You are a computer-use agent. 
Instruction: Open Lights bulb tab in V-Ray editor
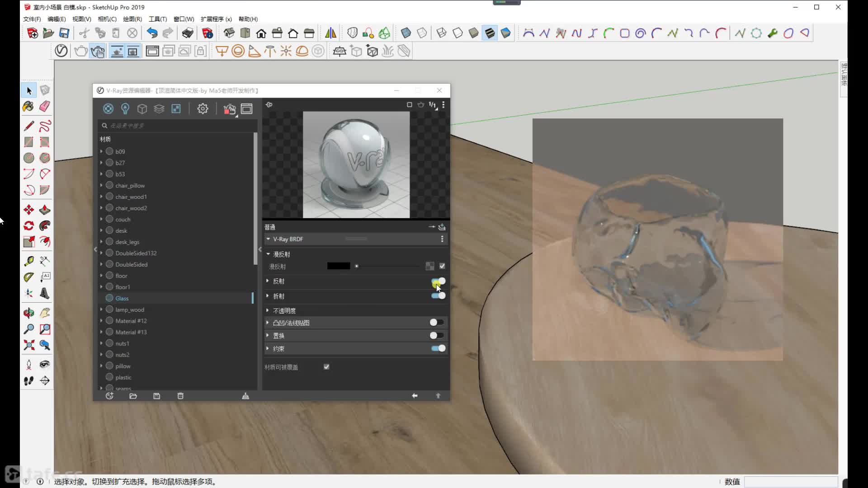coord(125,109)
